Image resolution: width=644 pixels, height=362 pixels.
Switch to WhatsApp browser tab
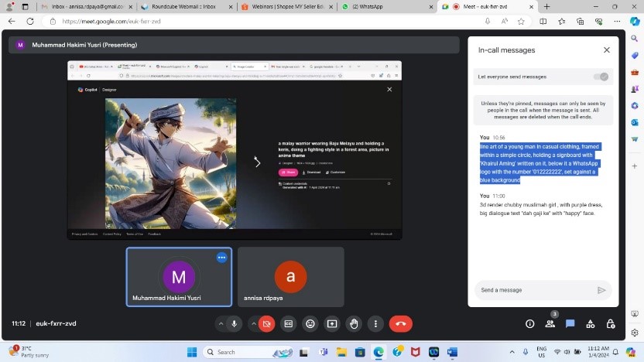click(387, 6)
